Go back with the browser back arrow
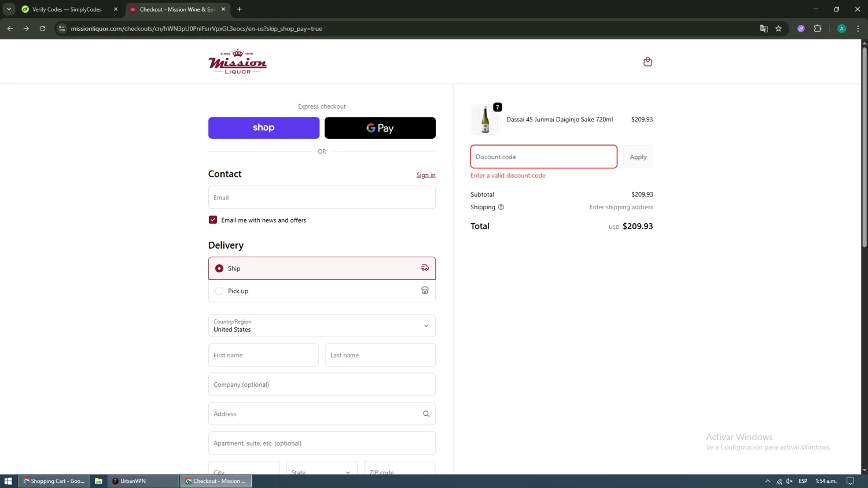Image resolution: width=868 pixels, height=488 pixels. tap(10, 28)
